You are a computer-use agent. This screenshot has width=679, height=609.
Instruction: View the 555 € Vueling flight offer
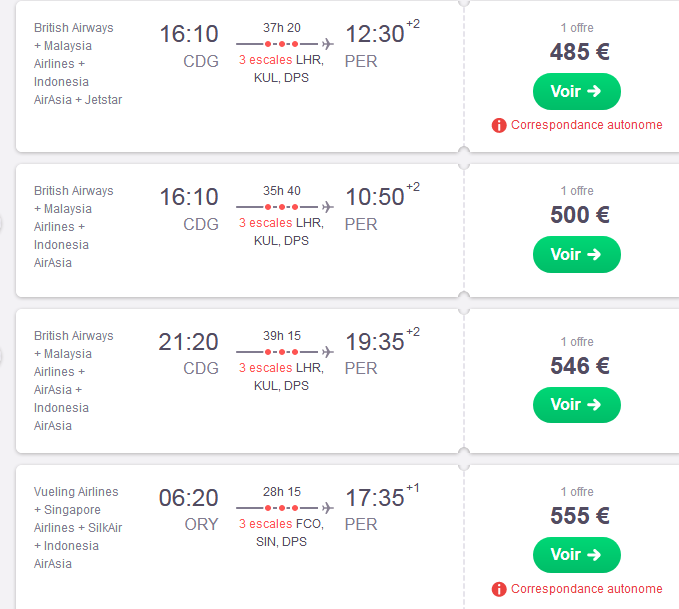[576, 555]
